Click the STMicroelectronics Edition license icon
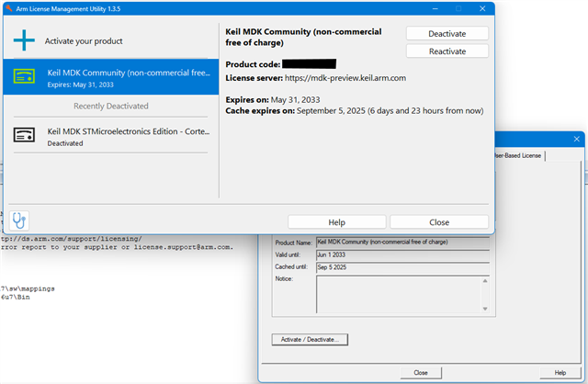 [25, 135]
